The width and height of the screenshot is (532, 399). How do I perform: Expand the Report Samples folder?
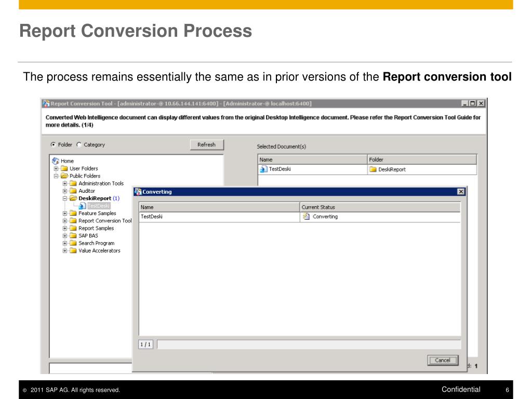coord(65,228)
